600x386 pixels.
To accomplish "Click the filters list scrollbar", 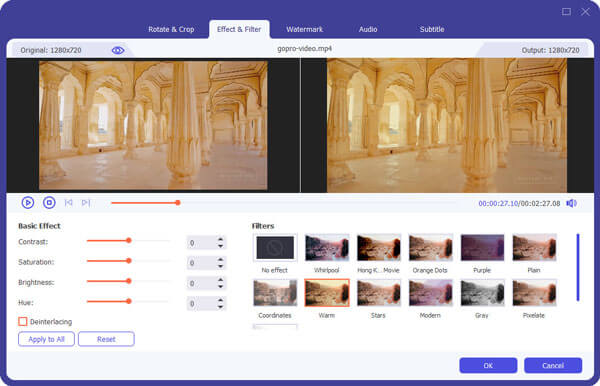I will click(x=578, y=267).
